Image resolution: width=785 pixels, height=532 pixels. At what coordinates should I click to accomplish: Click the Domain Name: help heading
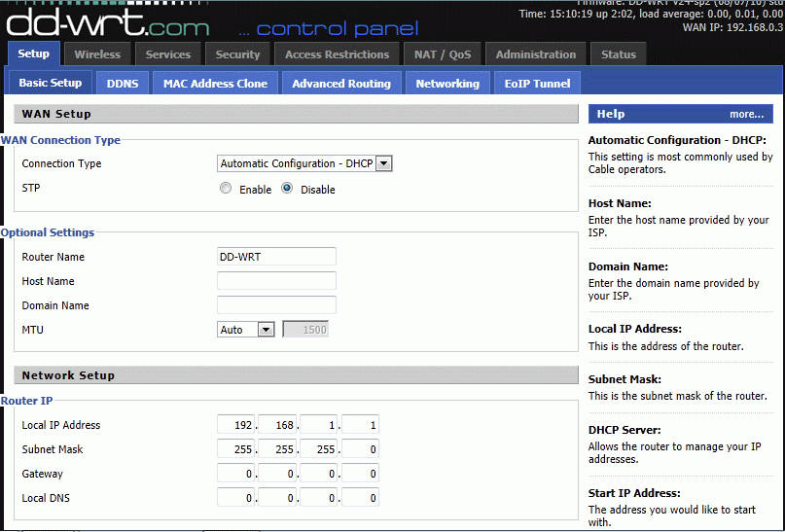click(x=628, y=266)
